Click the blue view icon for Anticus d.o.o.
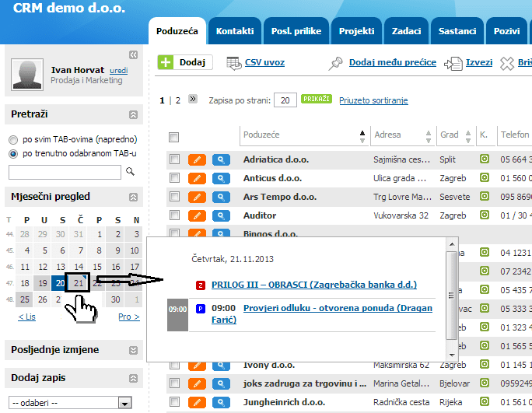The image size is (532, 413). pos(221,177)
